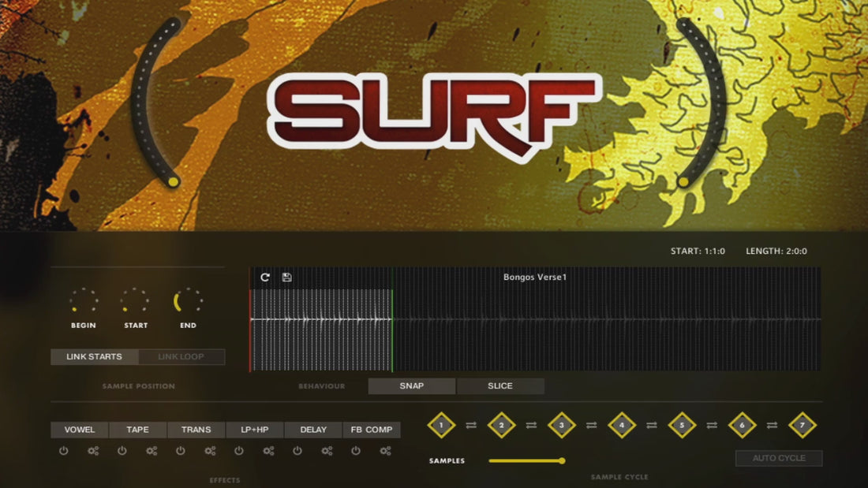Toggle power for the TRANS effect

pos(181,451)
